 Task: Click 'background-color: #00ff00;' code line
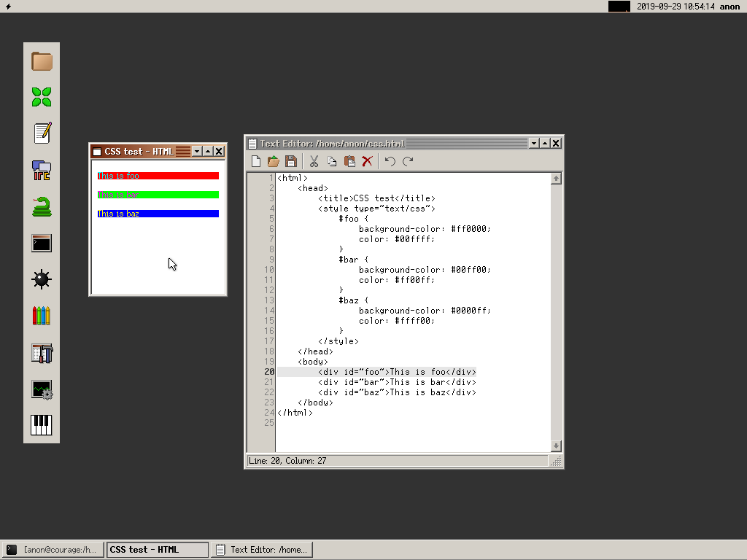[x=425, y=270]
